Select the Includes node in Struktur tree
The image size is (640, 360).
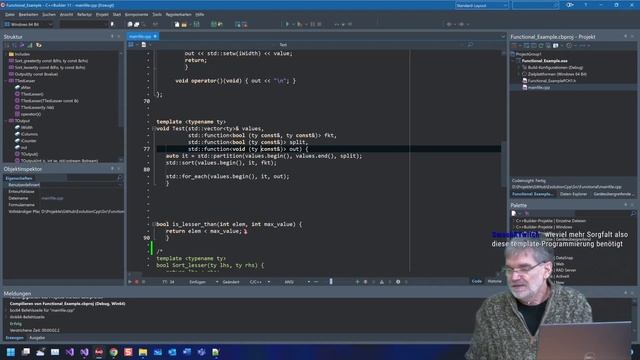pos(22,54)
